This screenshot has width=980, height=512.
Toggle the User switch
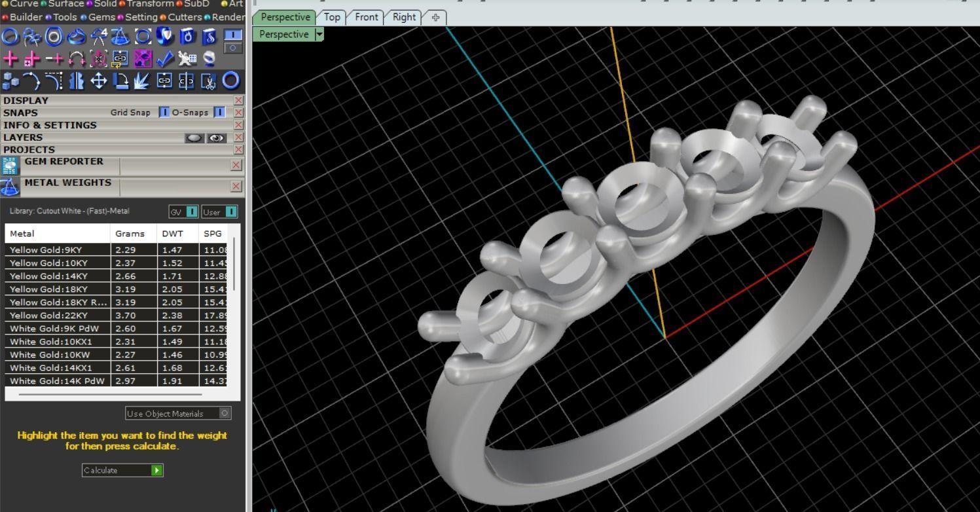pos(219,211)
